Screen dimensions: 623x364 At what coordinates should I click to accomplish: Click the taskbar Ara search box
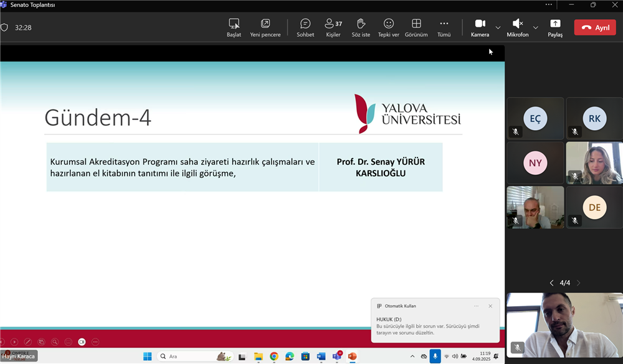point(196,357)
